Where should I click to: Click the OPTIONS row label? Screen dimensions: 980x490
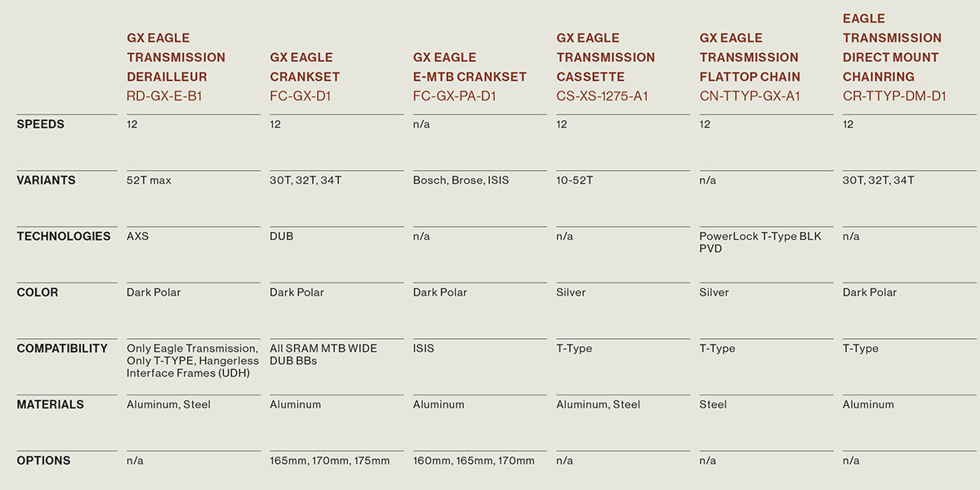point(43,461)
